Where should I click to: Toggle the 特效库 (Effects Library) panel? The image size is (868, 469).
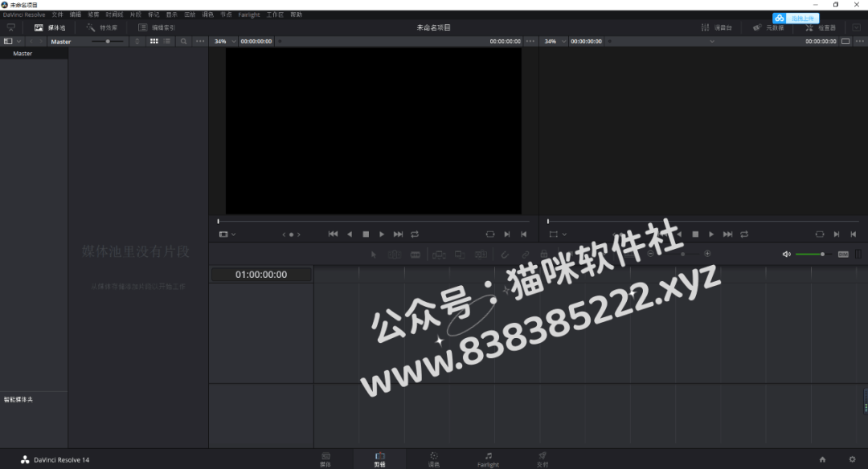tap(102, 27)
